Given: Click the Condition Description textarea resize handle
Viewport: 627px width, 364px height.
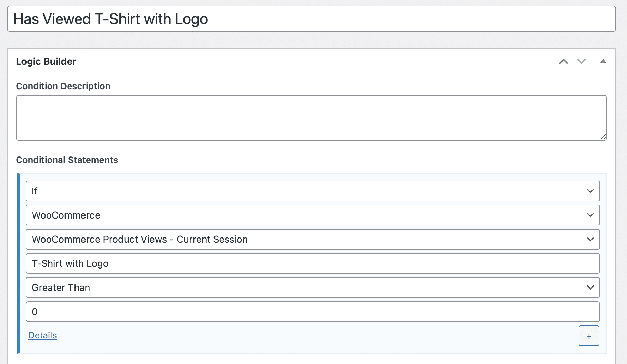Looking at the screenshot, I should (603, 137).
